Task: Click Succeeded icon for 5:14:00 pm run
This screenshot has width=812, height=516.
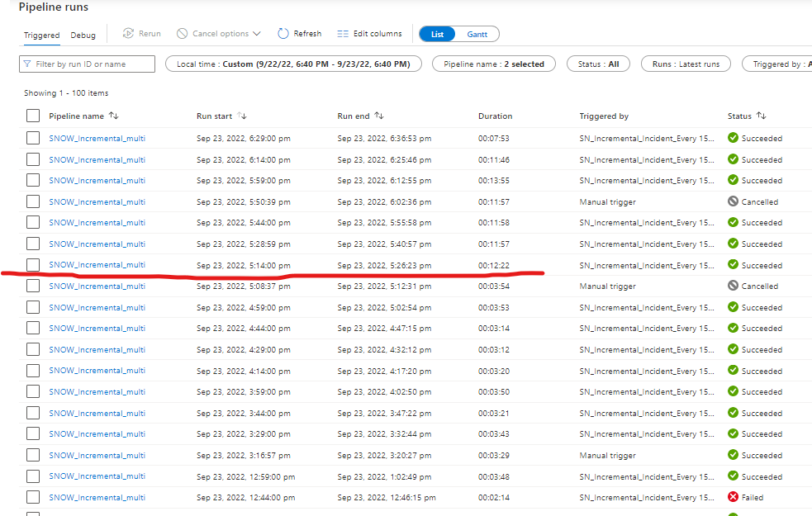Action: pos(733,264)
